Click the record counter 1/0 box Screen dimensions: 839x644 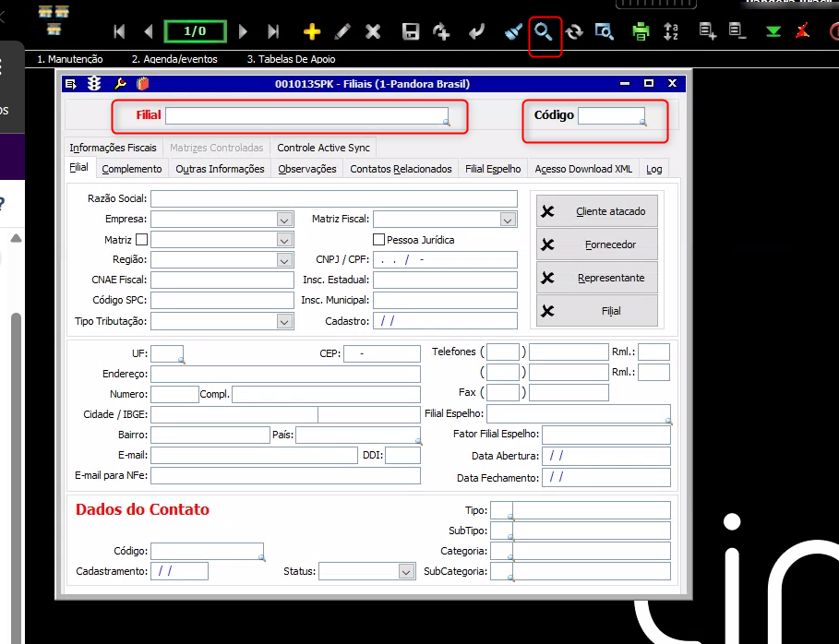pos(196,31)
